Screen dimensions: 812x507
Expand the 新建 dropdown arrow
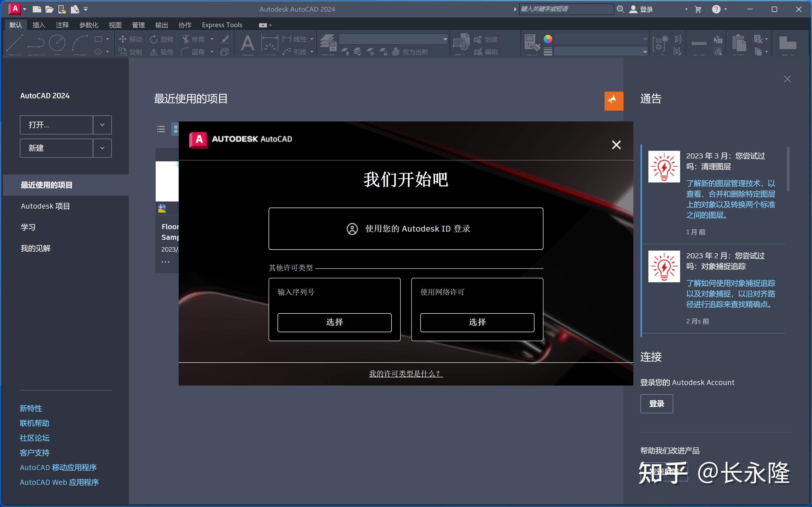click(102, 148)
